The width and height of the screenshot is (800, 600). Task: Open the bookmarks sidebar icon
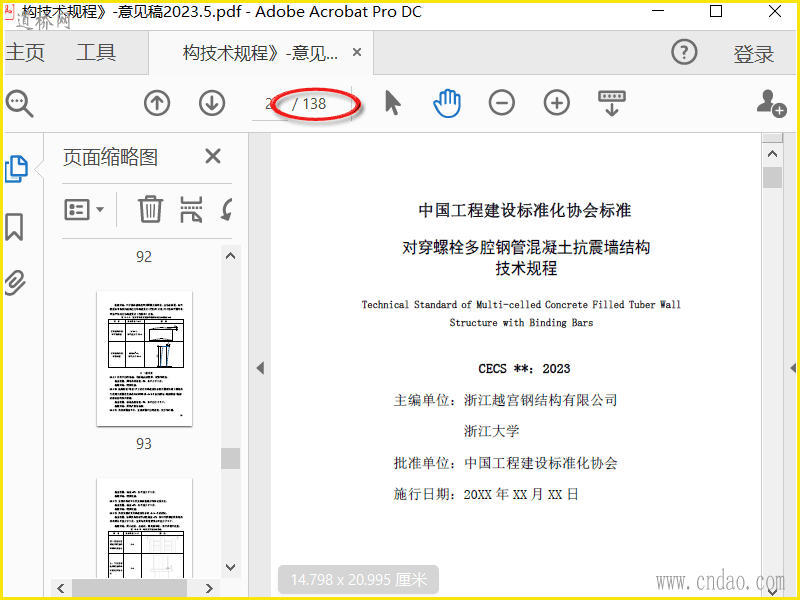(x=14, y=227)
